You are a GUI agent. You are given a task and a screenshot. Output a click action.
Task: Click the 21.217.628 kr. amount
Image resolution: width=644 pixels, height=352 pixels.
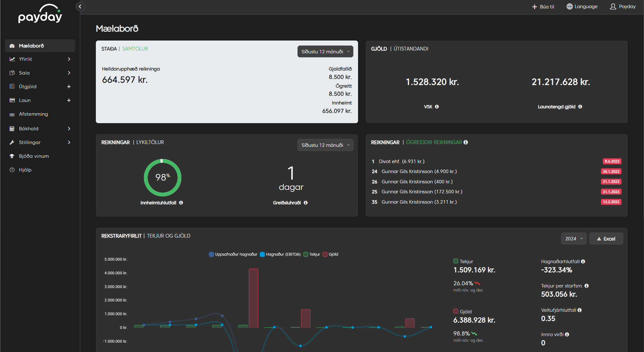[561, 82]
